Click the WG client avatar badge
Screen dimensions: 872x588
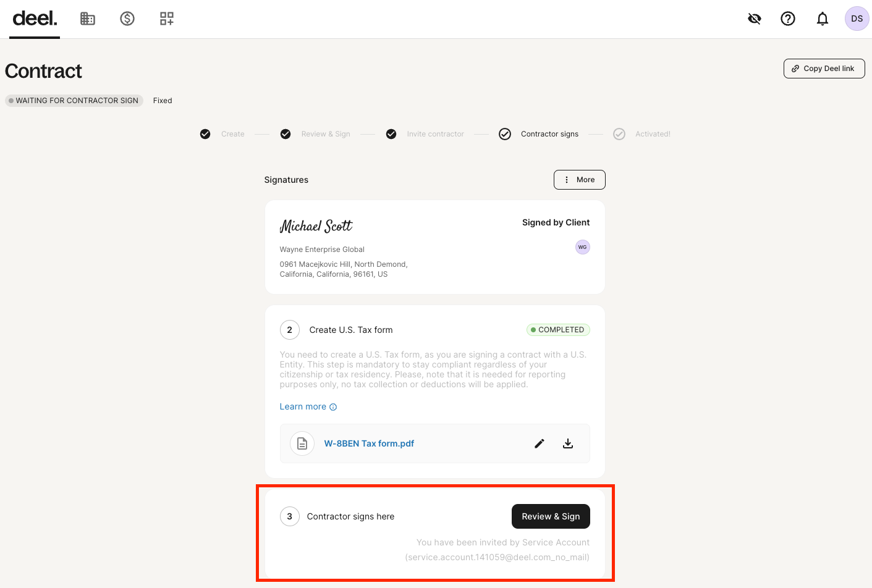[583, 247]
